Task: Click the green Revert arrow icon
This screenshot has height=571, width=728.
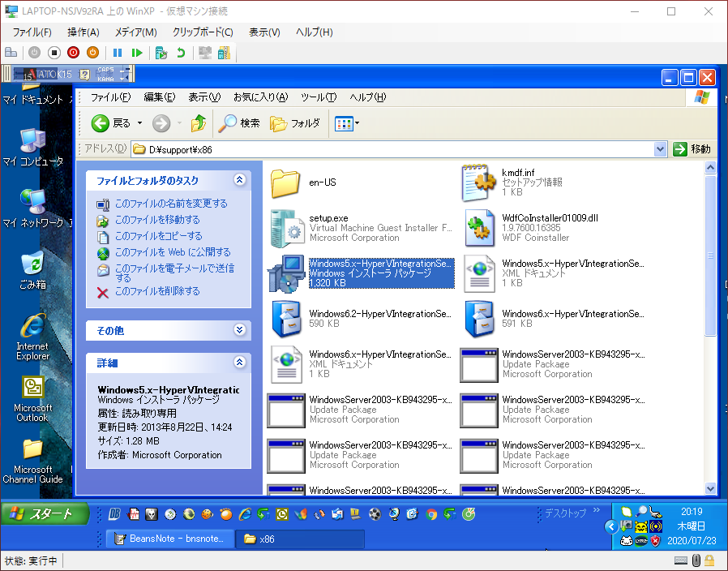Action: [x=181, y=53]
